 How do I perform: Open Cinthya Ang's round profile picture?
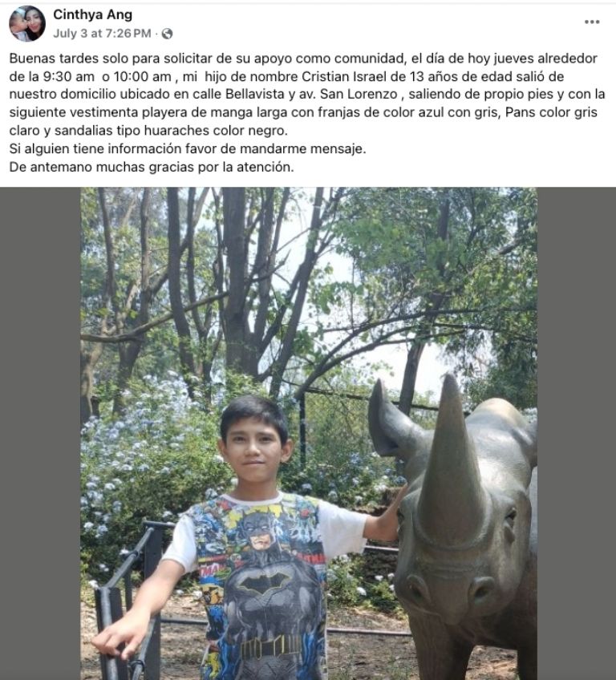pos(27,23)
